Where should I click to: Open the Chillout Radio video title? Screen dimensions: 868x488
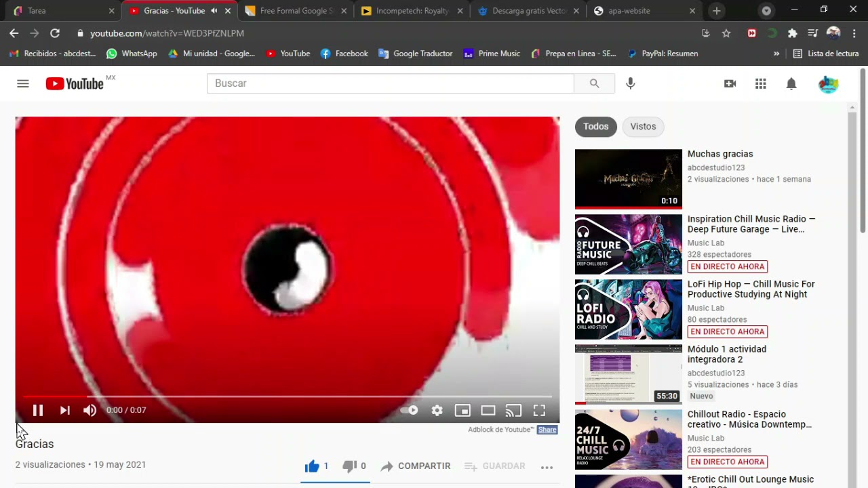pos(750,420)
